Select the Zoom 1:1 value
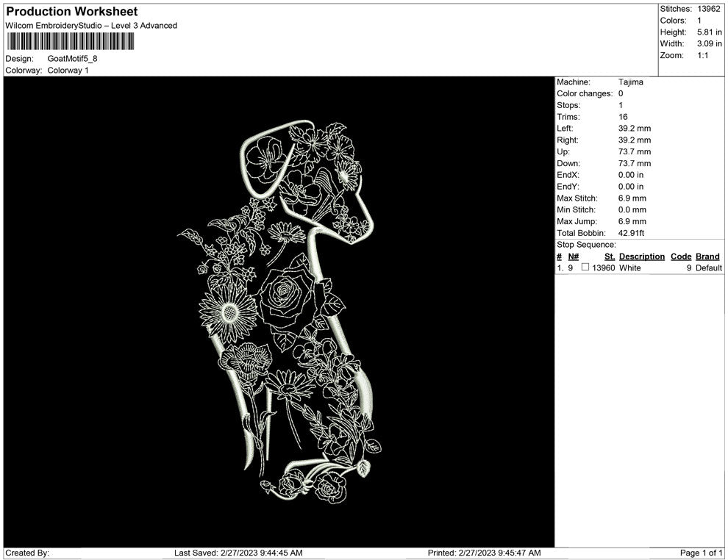728x560 pixels. pyautogui.click(x=702, y=56)
